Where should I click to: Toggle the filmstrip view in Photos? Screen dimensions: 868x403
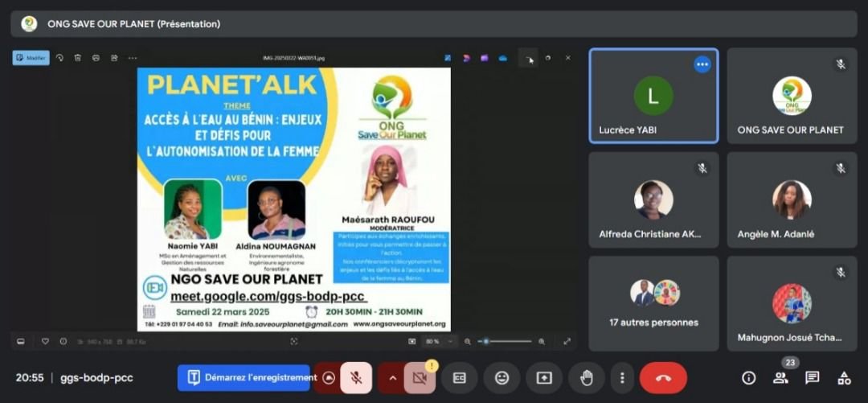pyautogui.click(x=20, y=342)
